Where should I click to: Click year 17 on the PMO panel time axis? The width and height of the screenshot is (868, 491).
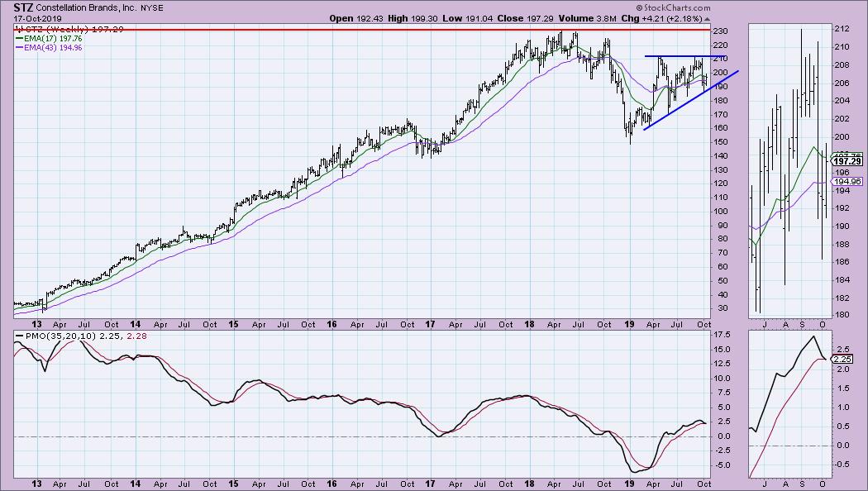click(x=430, y=484)
